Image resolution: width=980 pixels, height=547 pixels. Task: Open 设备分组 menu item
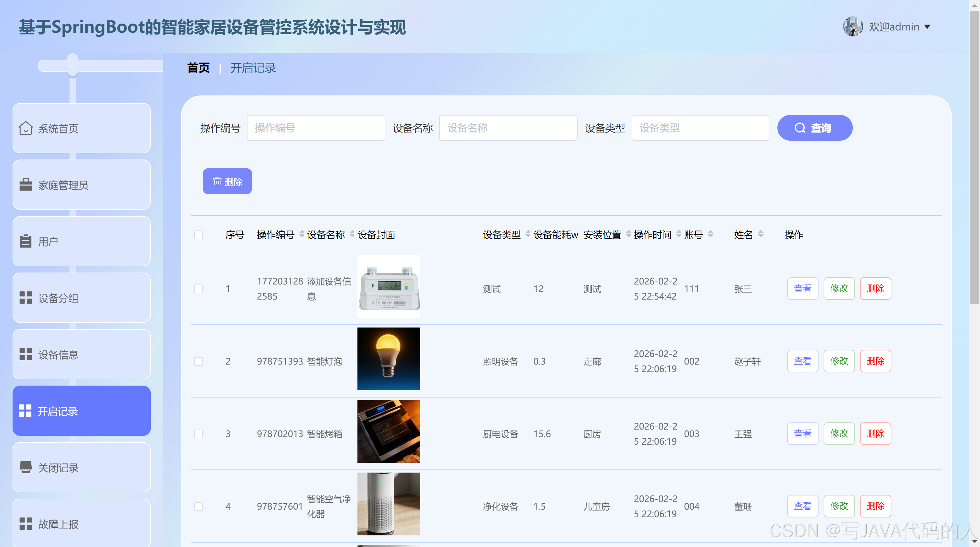81,297
